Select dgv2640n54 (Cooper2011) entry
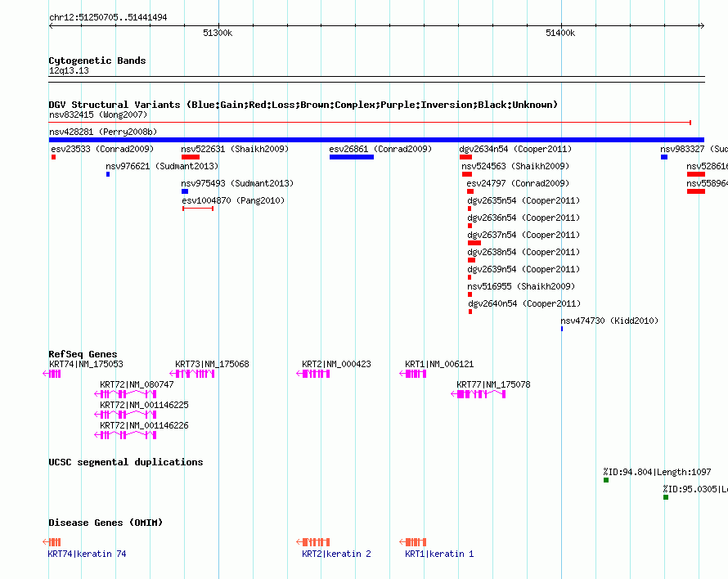728x579 pixels. [x=524, y=303]
